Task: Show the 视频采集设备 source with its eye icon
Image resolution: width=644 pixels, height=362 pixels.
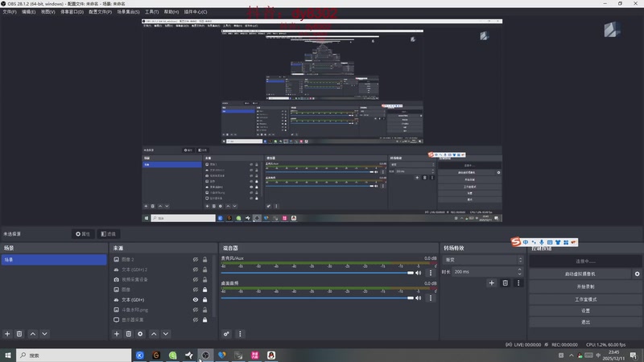Action: pyautogui.click(x=196, y=279)
